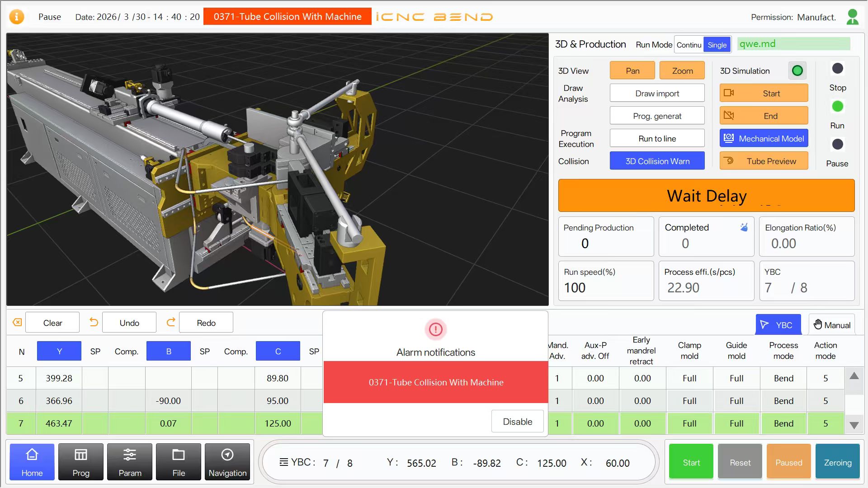
Task: Select Continu run mode
Action: pyautogui.click(x=689, y=45)
